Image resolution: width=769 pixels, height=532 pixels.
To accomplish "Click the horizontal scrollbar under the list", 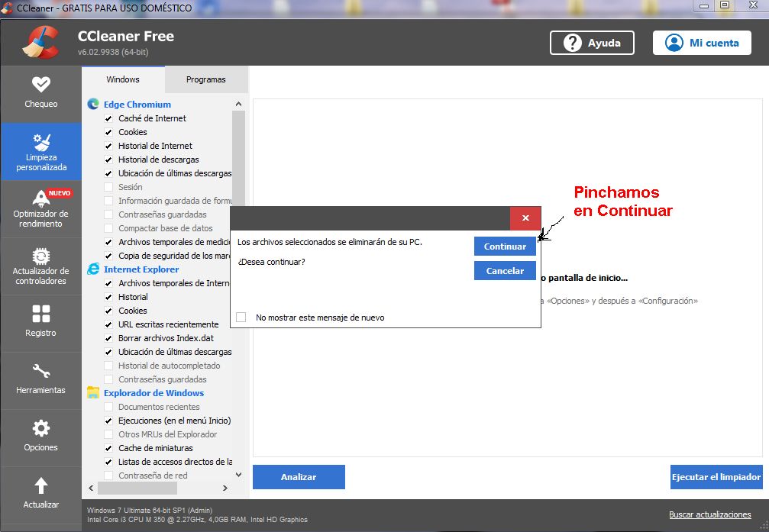I will [137, 488].
